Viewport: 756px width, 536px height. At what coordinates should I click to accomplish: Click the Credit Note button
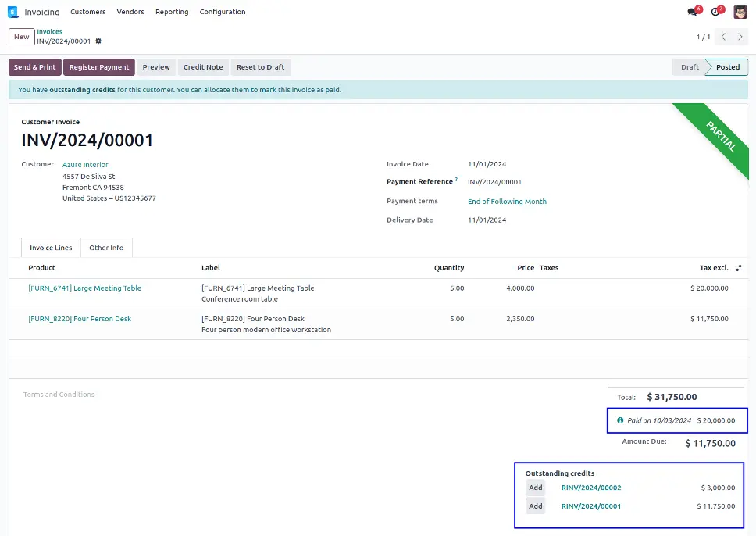pyautogui.click(x=203, y=67)
